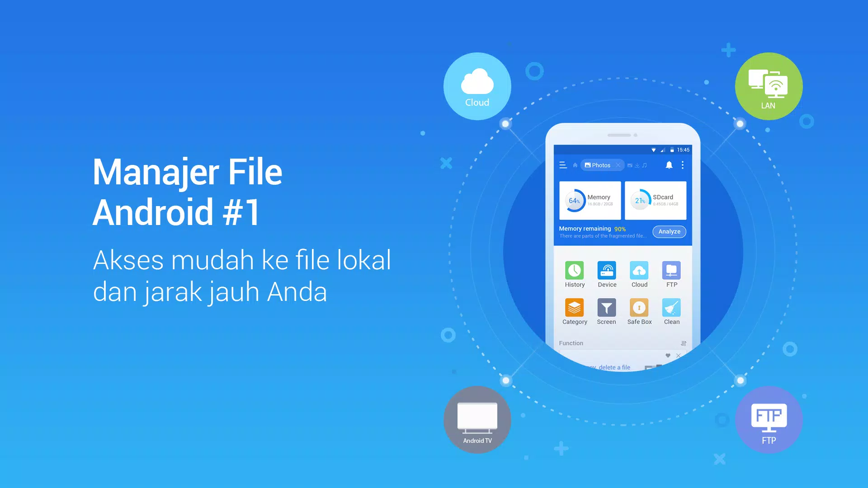Expand the Device section menu

click(x=606, y=275)
